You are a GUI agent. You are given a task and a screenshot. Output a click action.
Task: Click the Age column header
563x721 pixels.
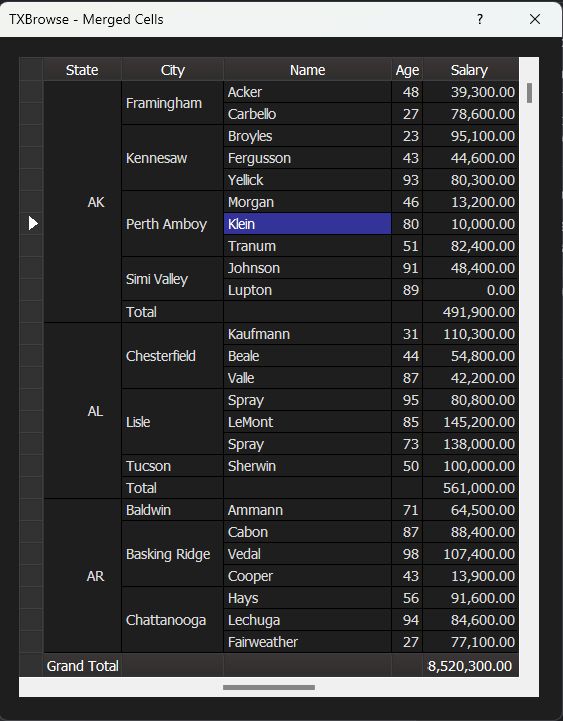407,70
